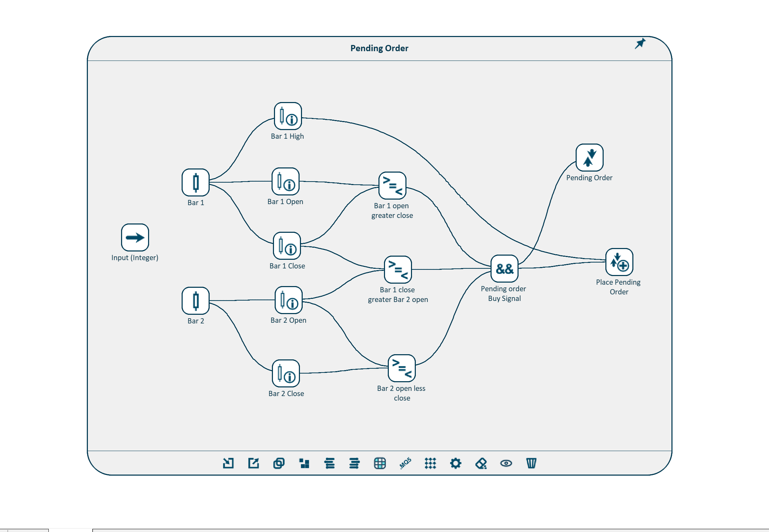This screenshot has width=769, height=532.
Task: Select the Input (Integer) arrow node
Action: pos(135,237)
